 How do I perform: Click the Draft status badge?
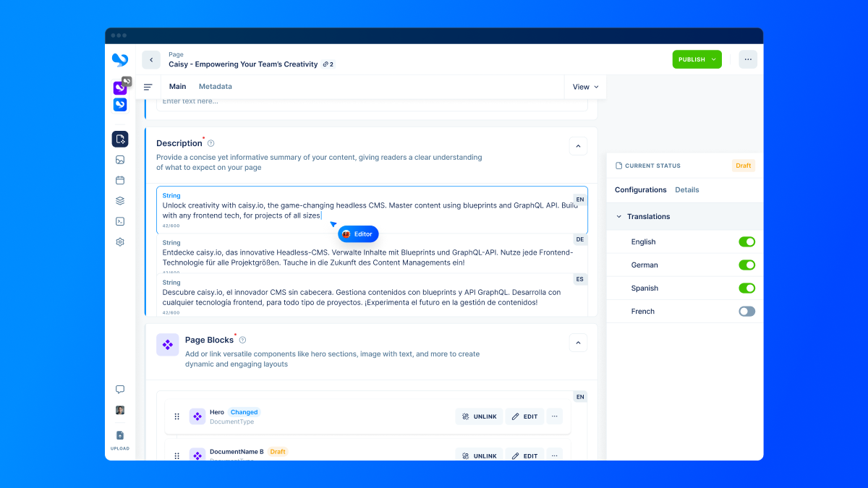pyautogui.click(x=743, y=166)
